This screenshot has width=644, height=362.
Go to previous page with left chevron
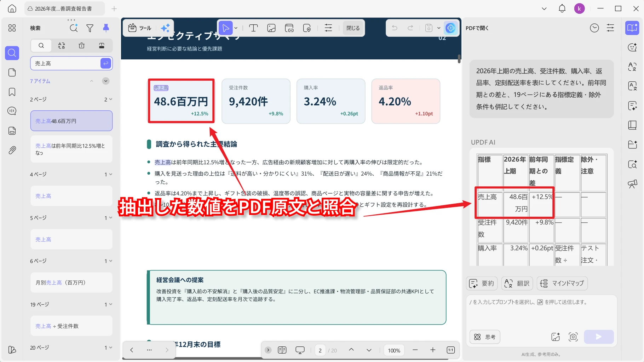coord(132,350)
